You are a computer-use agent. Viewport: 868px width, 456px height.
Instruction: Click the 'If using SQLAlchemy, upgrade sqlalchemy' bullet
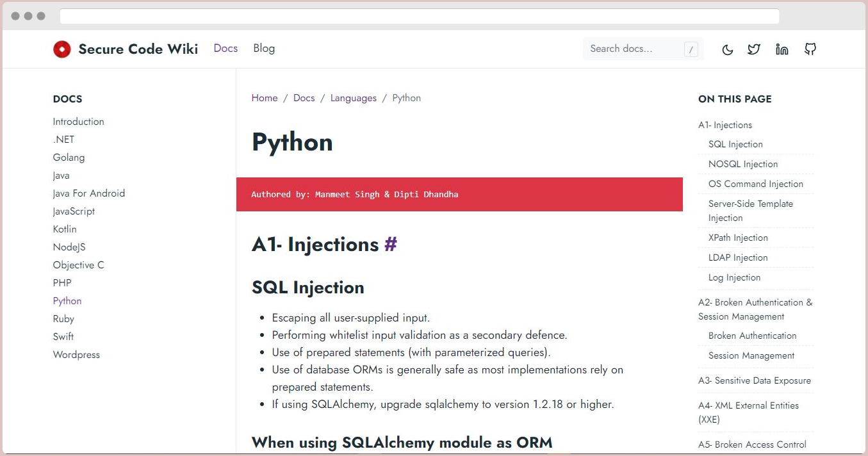[443, 405]
